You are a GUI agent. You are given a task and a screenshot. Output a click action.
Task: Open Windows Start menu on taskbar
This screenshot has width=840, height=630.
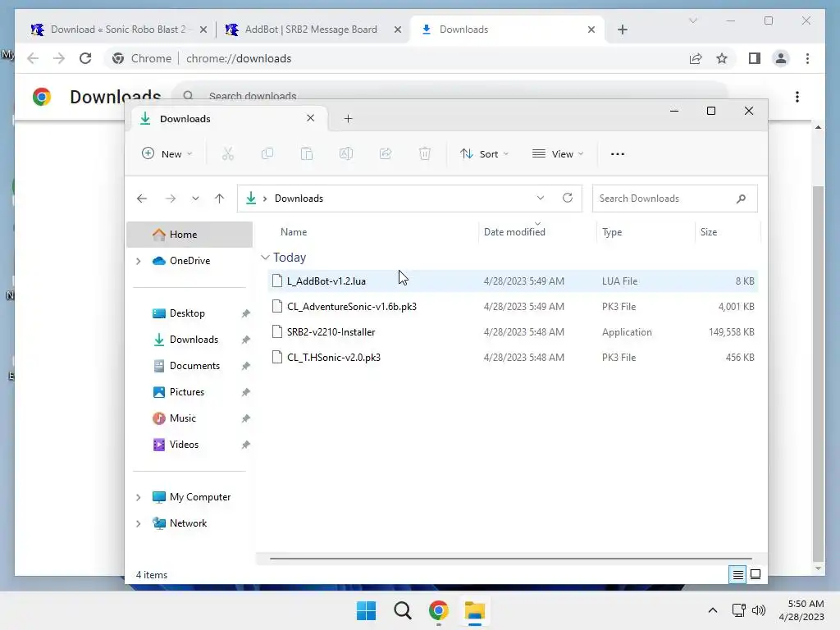point(367,610)
